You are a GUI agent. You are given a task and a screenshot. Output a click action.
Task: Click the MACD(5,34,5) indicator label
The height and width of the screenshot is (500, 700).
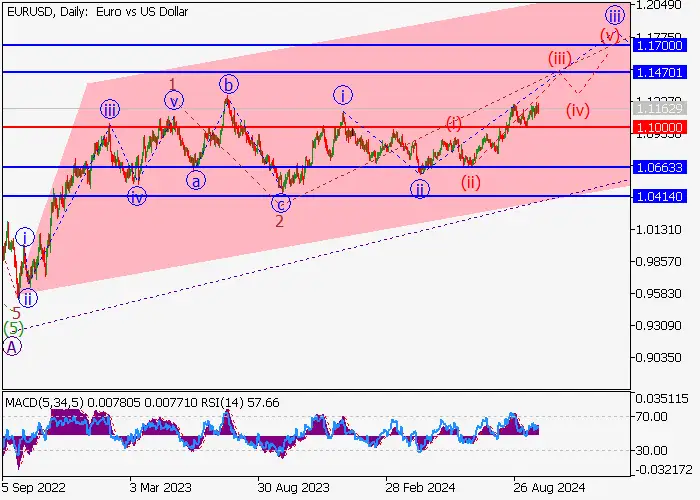(x=44, y=403)
